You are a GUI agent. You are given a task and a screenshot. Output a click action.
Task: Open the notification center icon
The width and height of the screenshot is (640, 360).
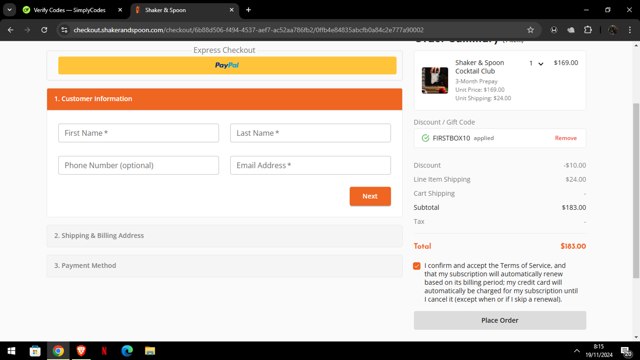[x=626, y=351]
